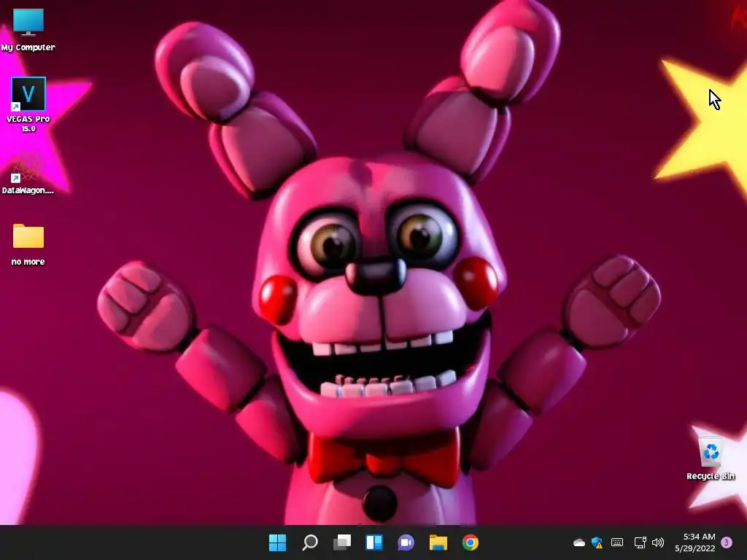Screen dimensions: 747x560
Task: Open Windows Security tray icon
Action: point(597,542)
